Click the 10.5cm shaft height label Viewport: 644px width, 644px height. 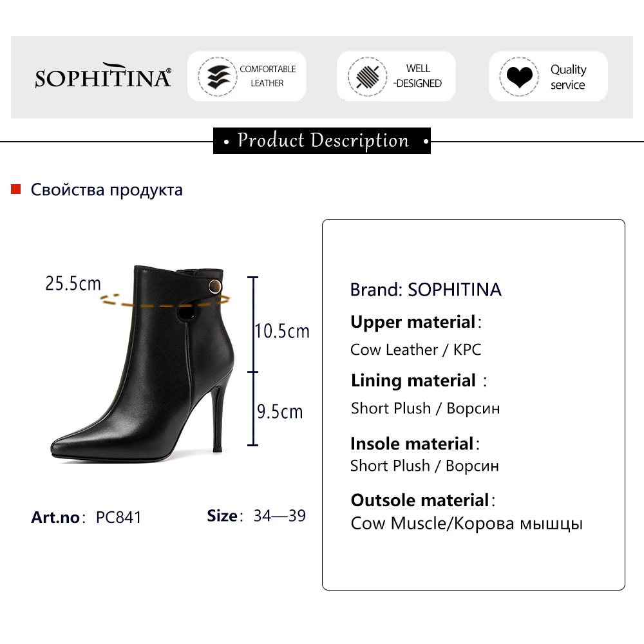(x=281, y=331)
